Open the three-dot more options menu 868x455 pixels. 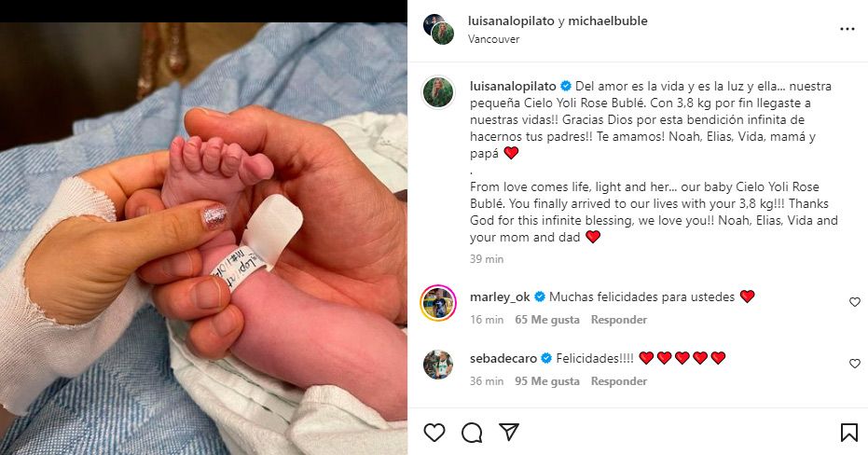847,29
